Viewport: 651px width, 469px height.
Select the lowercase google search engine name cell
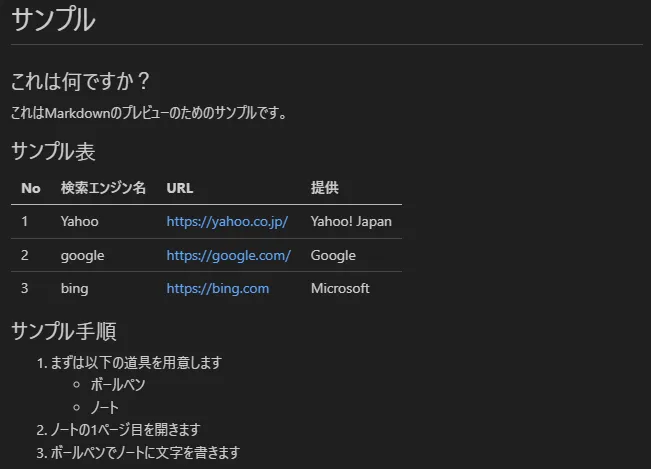pos(82,255)
